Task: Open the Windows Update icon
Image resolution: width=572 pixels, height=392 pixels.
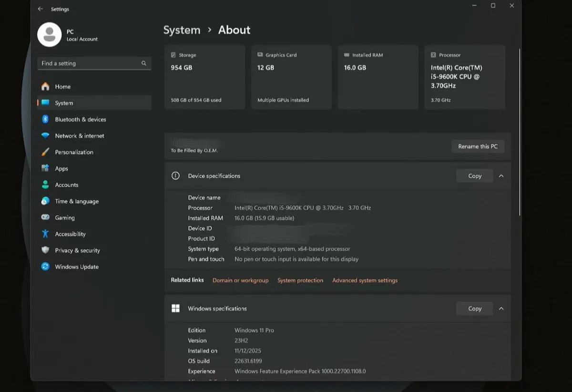Action: click(x=45, y=267)
